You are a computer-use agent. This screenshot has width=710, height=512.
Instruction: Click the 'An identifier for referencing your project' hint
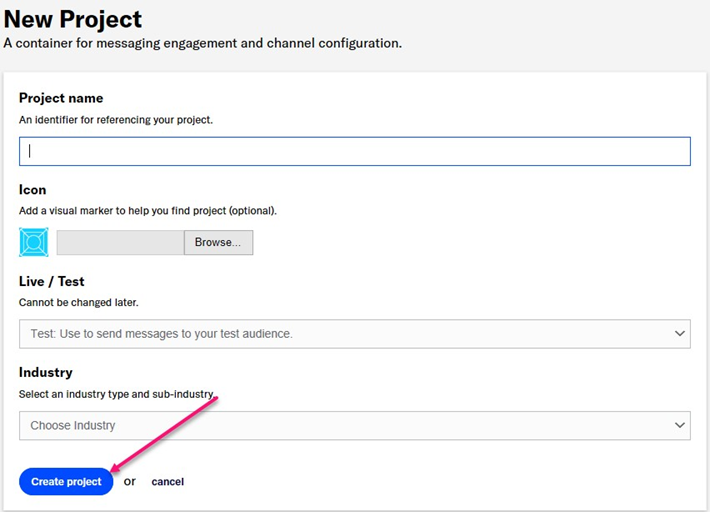116,120
